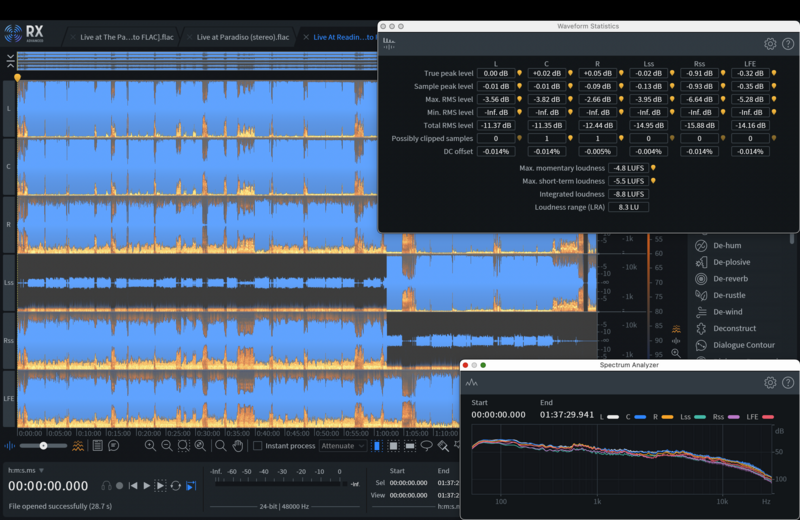This screenshot has width=800, height=520.
Task: Adjust the waveform/spectrogram opacity slider
Action: [44, 446]
